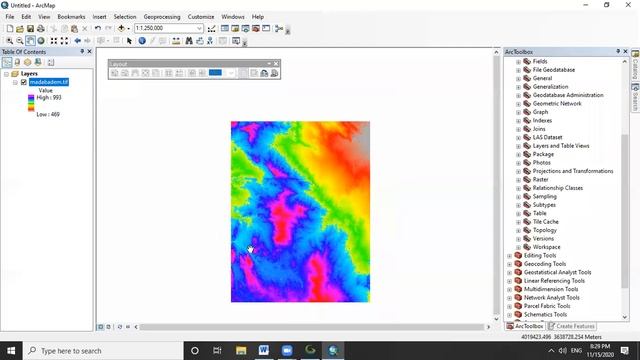Open the File menu
Viewport: 640px width, 360px height.
point(10,17)
